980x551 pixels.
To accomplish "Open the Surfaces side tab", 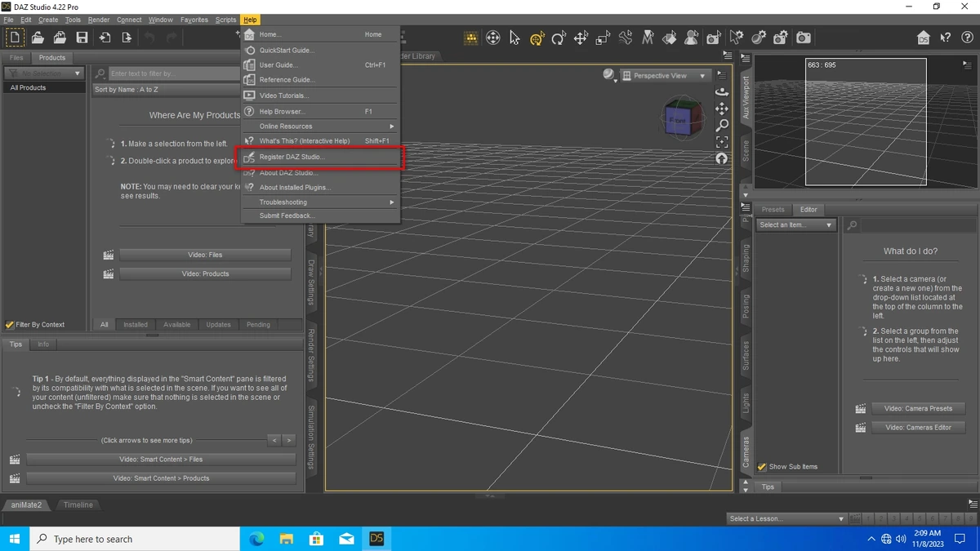I will (x=746, y=355).
